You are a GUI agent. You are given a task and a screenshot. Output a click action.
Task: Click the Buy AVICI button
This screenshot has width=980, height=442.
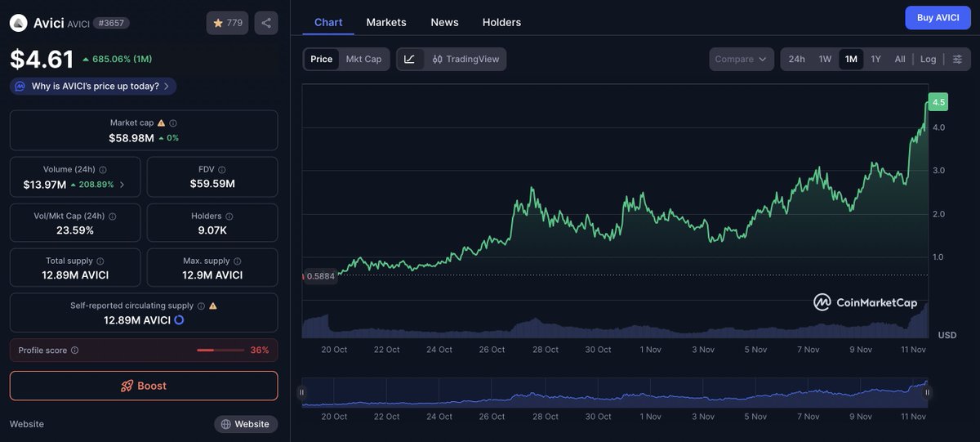938,17
